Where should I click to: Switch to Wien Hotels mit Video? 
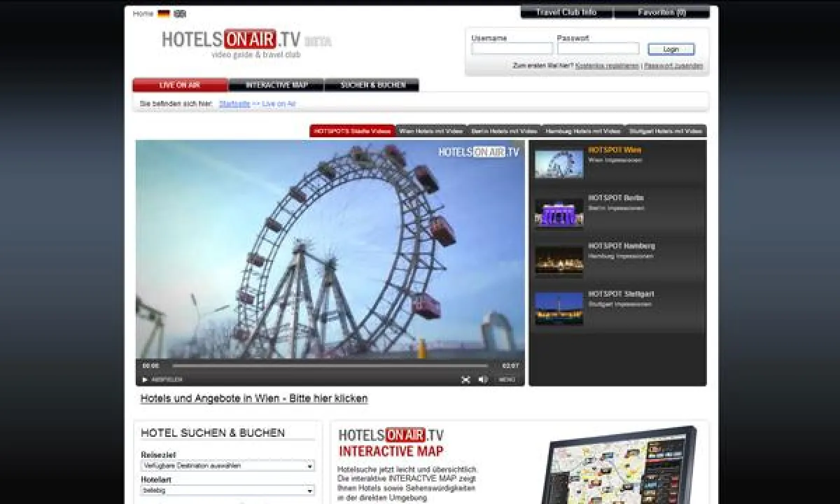429,130
